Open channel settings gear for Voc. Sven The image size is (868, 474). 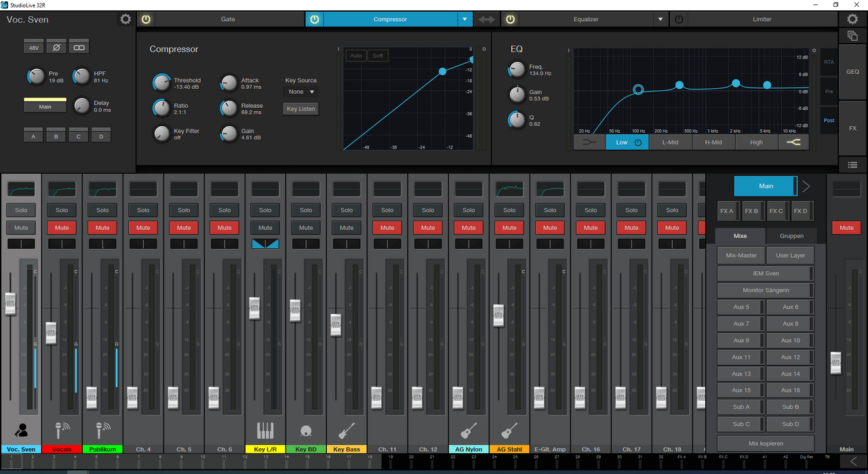(125, 20)
